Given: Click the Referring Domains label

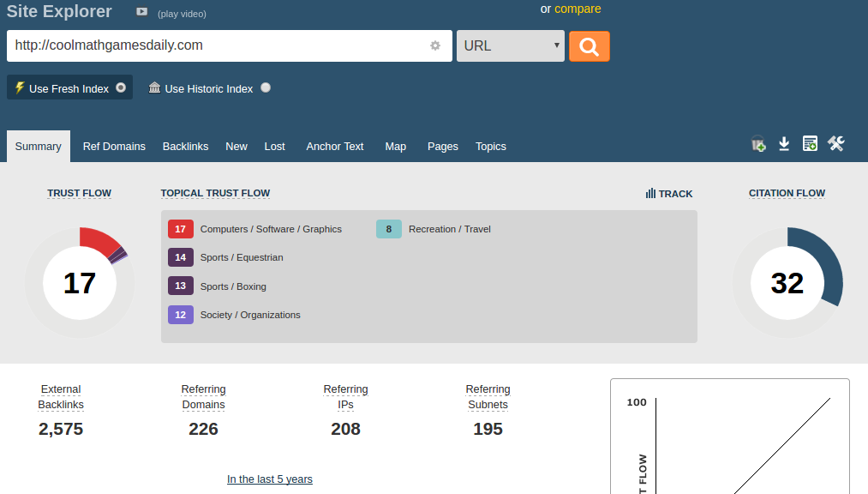Looking at the screenshot, I should tap(203, 397).
